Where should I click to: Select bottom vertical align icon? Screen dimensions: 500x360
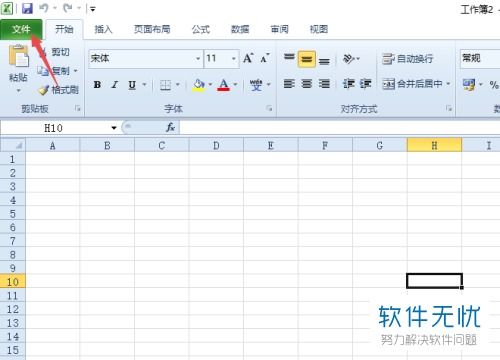[324, 60]
